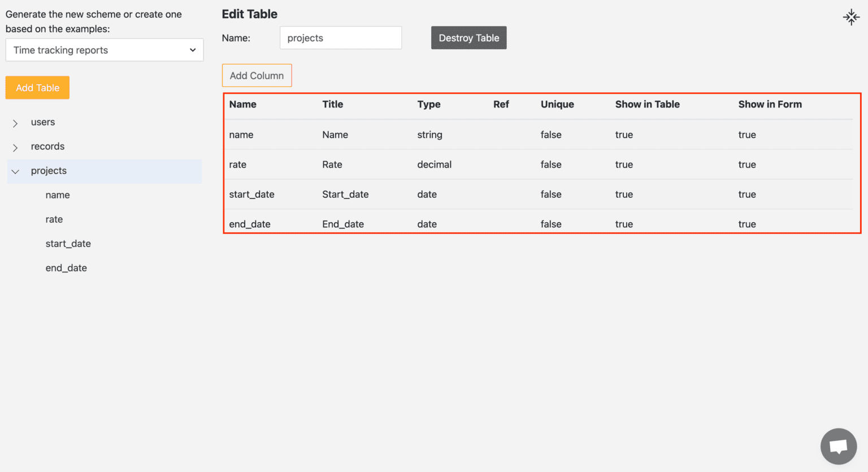Click the Destroy Table button
This screenshot has width=868, height=472.
click(468, 38)
